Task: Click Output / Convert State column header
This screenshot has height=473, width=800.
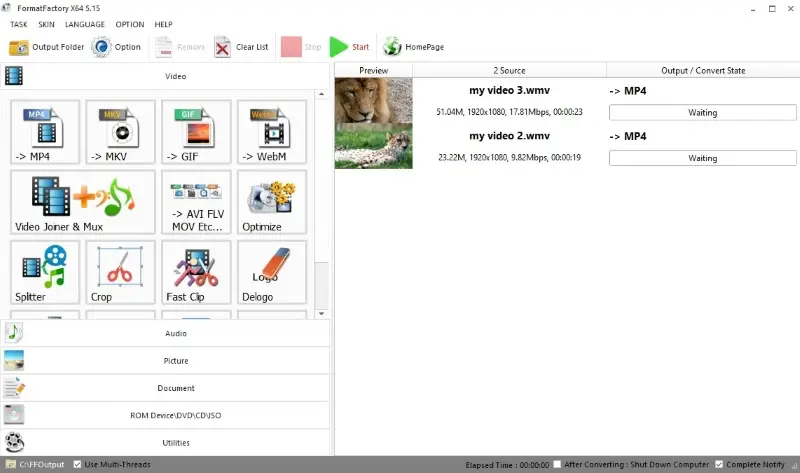Action: [703, 70]
